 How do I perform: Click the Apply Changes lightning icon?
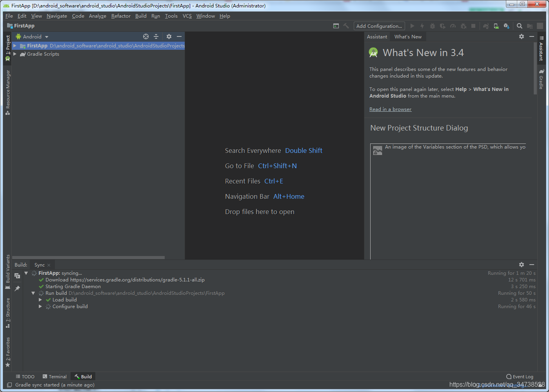pos(422,26)
